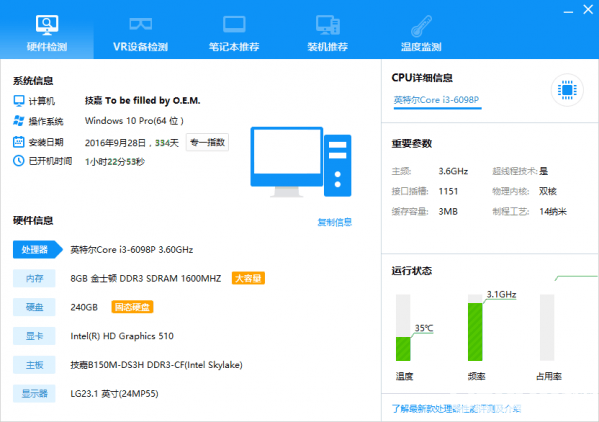Minimize the window
This screenshot has width=599, height=422.
pyautogui.click(x=568, y=11)
